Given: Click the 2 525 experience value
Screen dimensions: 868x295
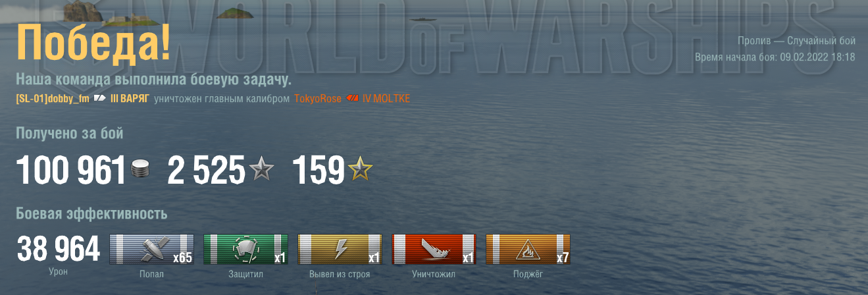Looking at the screenshot, I should click(x=207, y=171).
